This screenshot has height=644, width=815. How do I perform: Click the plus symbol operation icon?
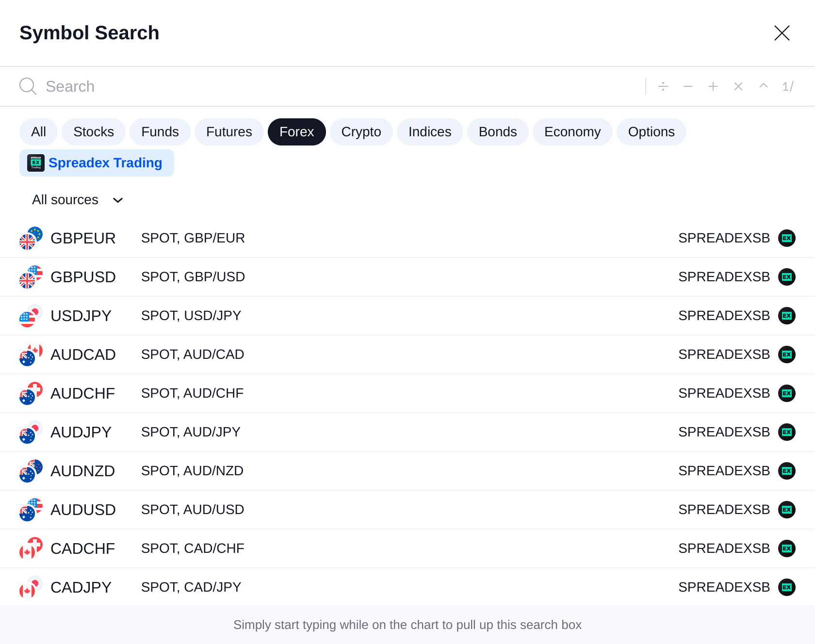point(713,86)
